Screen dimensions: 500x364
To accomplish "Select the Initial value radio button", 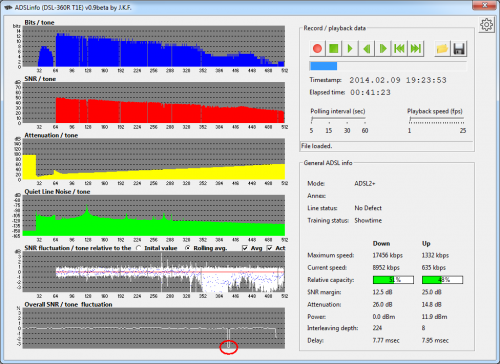I will point(139,248).
